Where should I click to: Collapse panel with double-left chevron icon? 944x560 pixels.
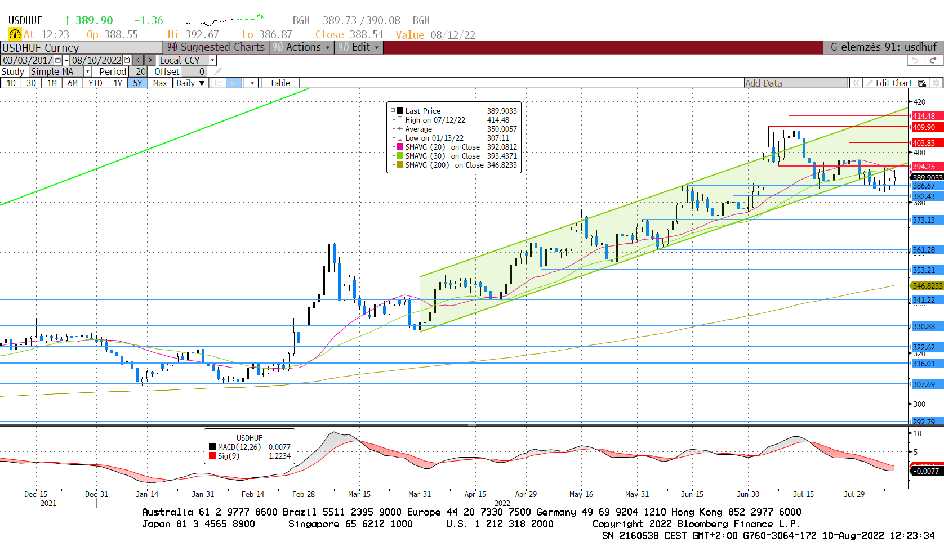pyautogui.click(x=856, y=83)
